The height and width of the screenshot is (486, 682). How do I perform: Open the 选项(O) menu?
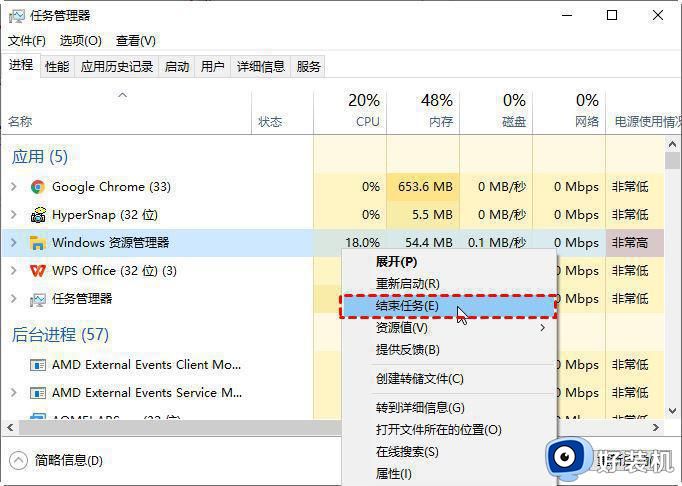pyautogui.click(x=80, y=41)
